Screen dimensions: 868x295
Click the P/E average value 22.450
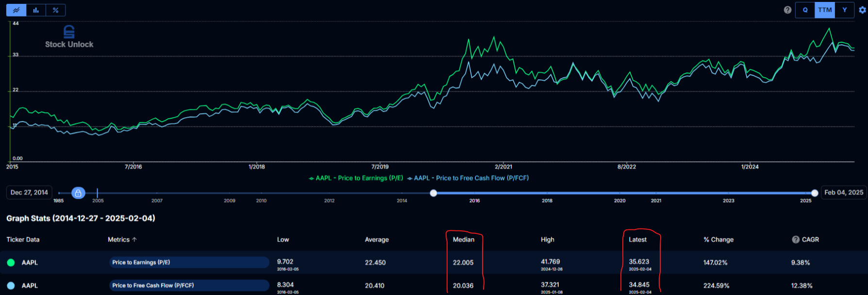[x=375, y=262]
